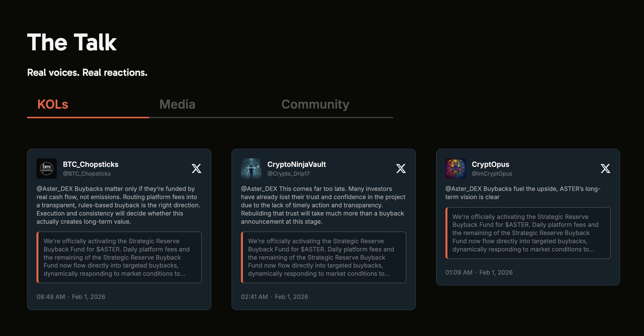Switch to the Community tab
This screenshot has width=644, height=336.
315,105
